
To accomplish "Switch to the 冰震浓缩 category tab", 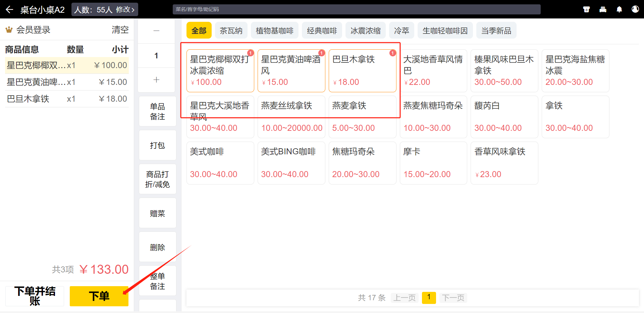I will 366,31.
